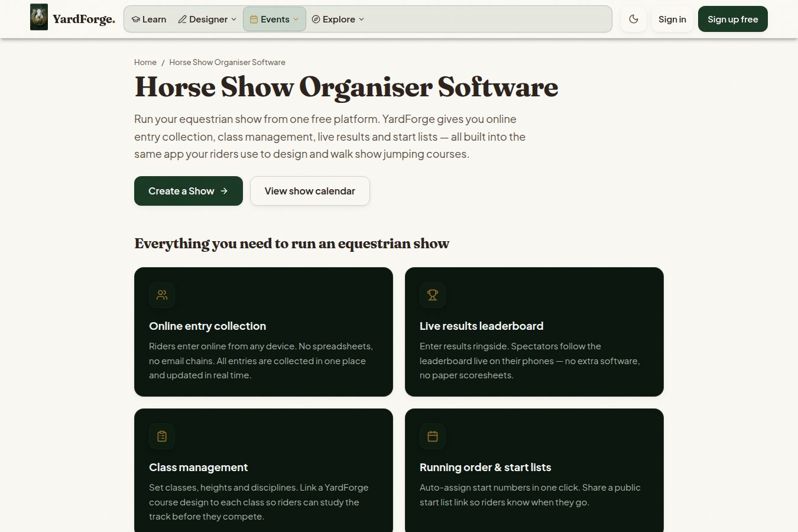Click the calendar icon on Running order card

pos(433,436)
